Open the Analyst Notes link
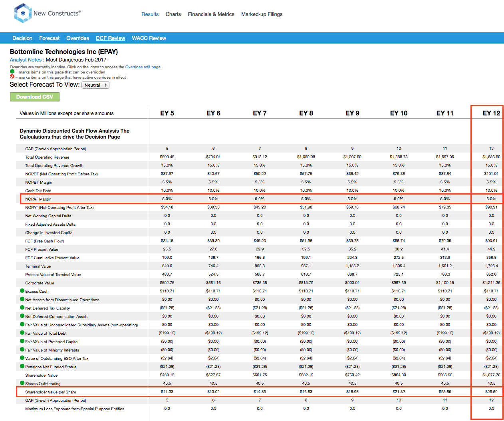 (x=26, y=60)
